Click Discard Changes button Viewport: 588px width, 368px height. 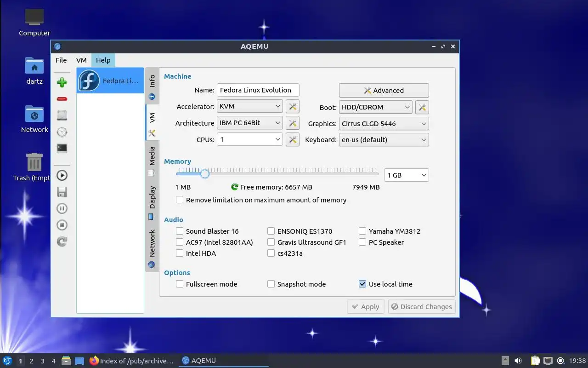click(x=422, y=307)
